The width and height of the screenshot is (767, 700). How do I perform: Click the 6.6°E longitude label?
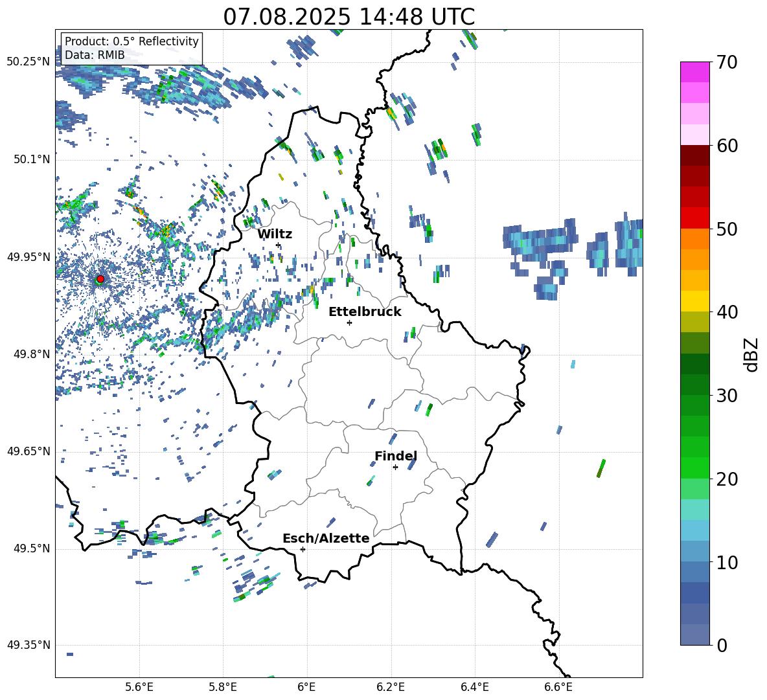pos(558,687)
